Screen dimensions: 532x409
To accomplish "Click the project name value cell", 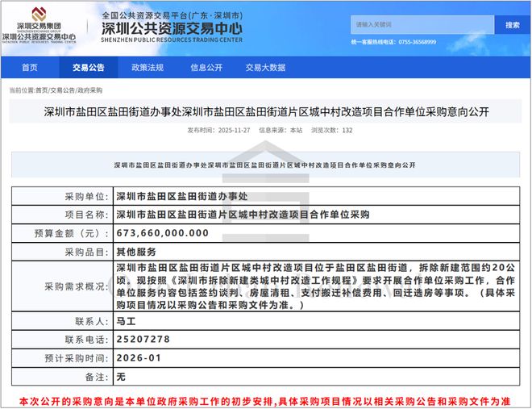I will [316, 215].
